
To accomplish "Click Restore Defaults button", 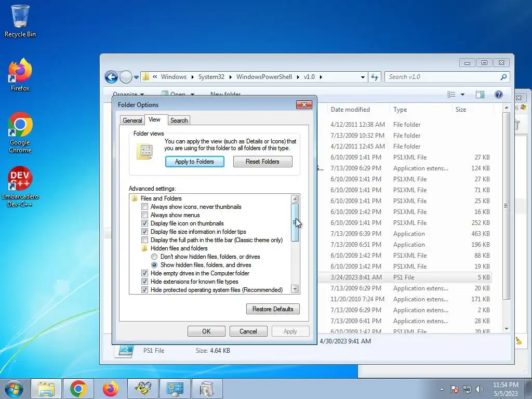I will pyautogui.click(x=273, y=309).
